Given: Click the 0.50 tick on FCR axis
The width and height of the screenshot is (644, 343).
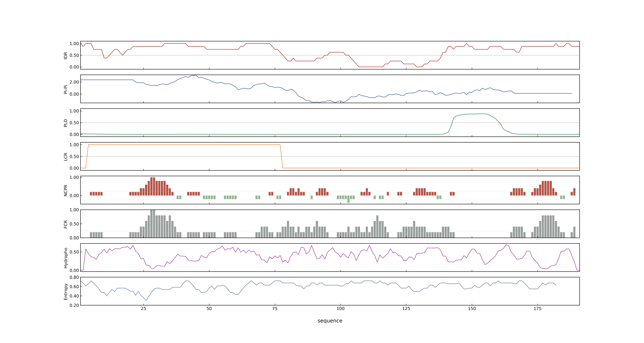Looking at the screenshot, I should click(x=74, y=224).
